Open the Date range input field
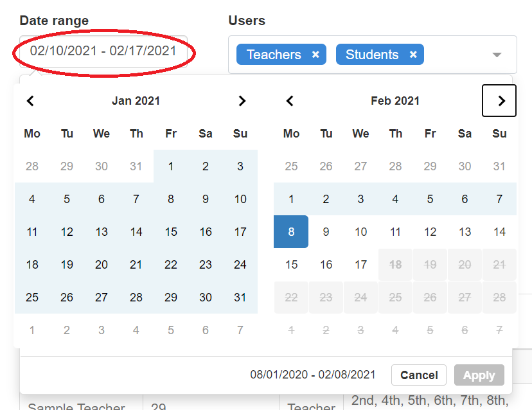 (103, 51)
